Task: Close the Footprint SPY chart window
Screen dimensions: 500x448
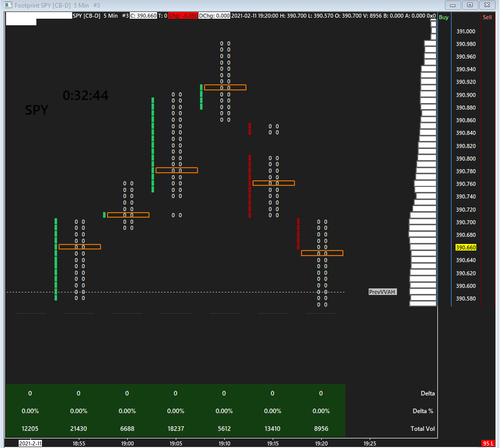Action: 487,5
